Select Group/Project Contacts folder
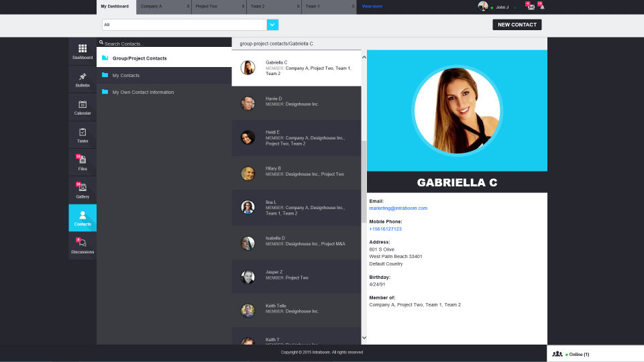The height and width of the screenshot is (362, 644). pos(164,58)
